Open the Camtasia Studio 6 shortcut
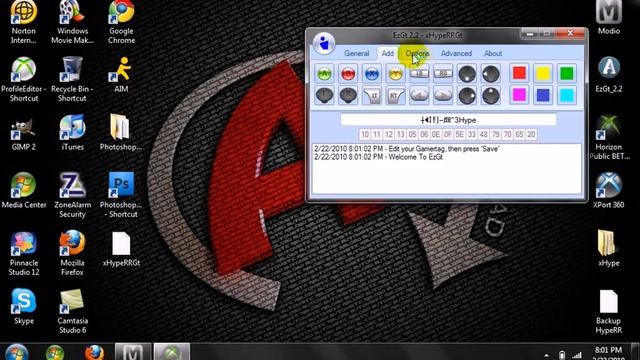Screen dimensions: 640x360 (x=72, y=311)
